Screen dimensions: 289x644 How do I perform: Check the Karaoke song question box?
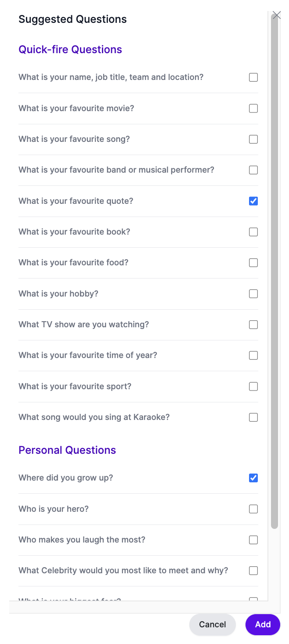(253, 417)
